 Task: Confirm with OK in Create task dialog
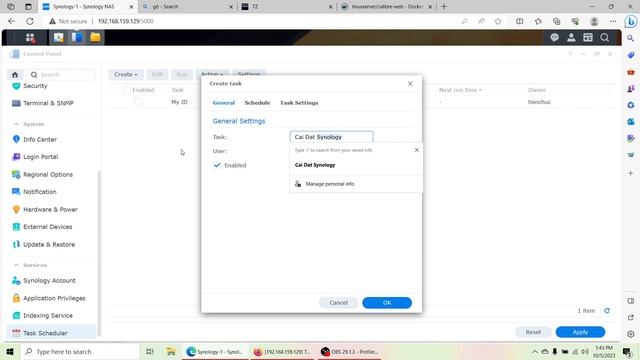[x=387, y=302]
